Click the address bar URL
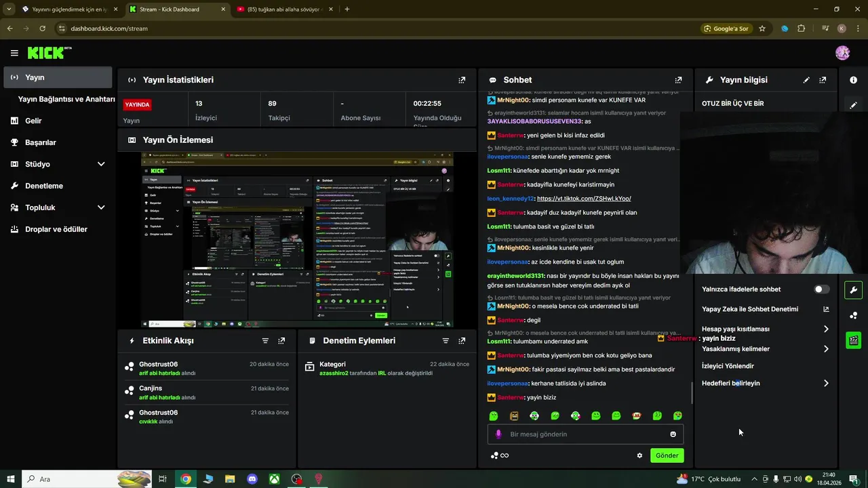The width and height of the screenshot is (868, 488). coord(109,28)
